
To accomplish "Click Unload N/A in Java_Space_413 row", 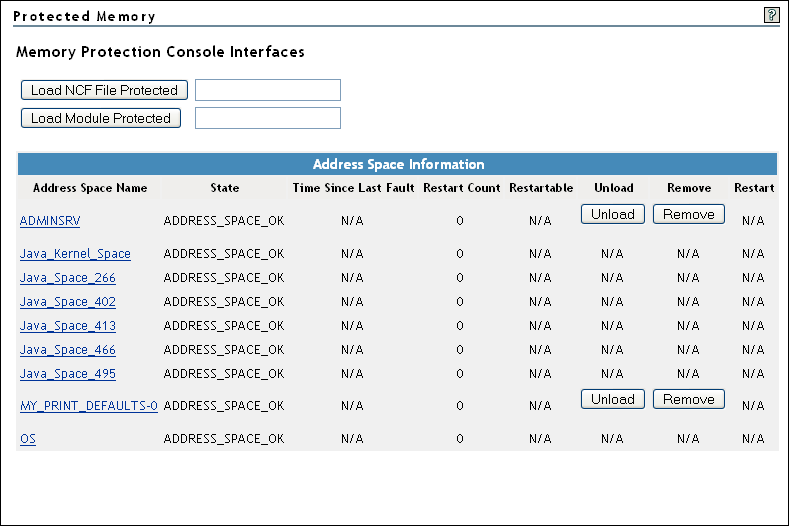I will tap(612, 326).
